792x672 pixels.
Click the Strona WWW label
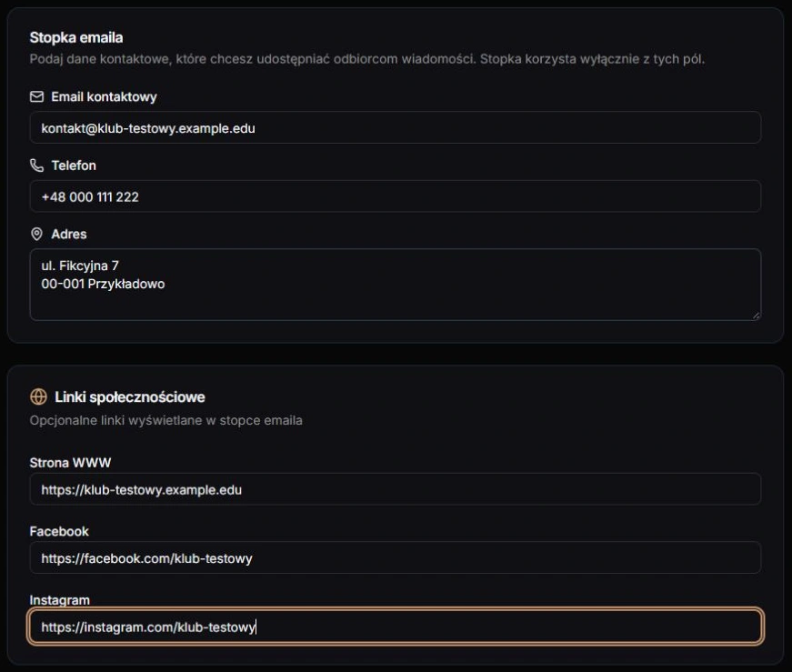coord(70,463)
